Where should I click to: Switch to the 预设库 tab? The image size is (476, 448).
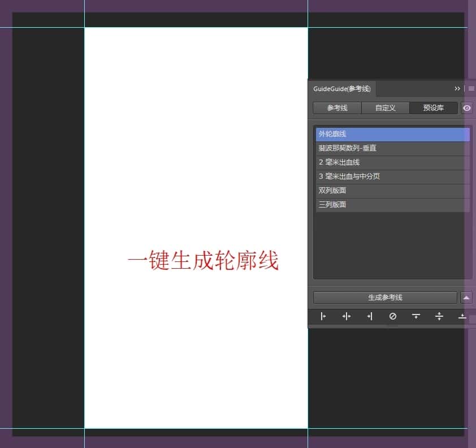433,108
